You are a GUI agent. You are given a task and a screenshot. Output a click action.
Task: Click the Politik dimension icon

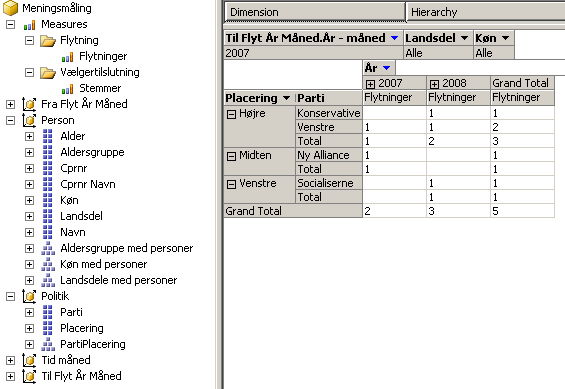[x=29, y=296]
